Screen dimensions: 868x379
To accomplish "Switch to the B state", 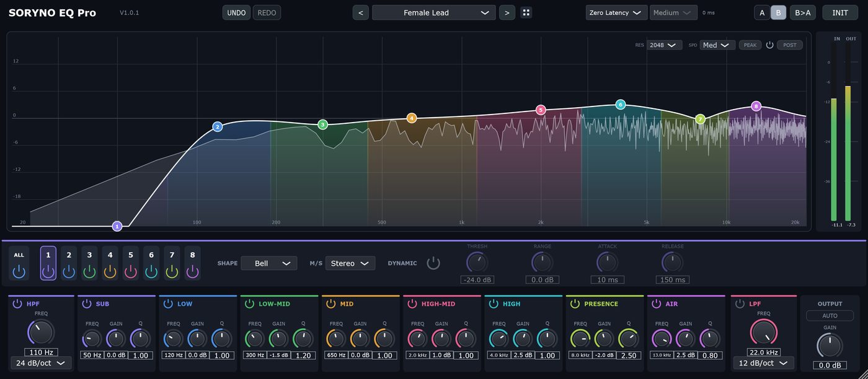I will (778, 12).
